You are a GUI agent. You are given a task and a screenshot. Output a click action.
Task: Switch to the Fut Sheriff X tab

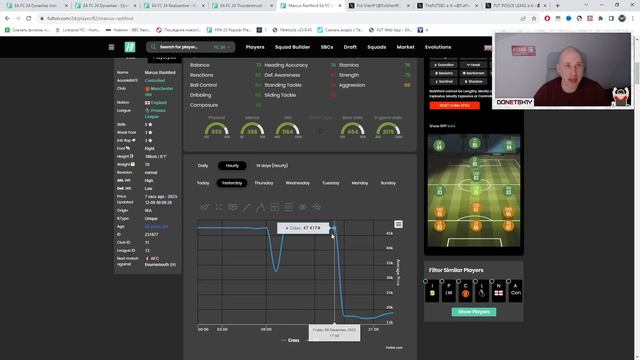tap(378, 6)
